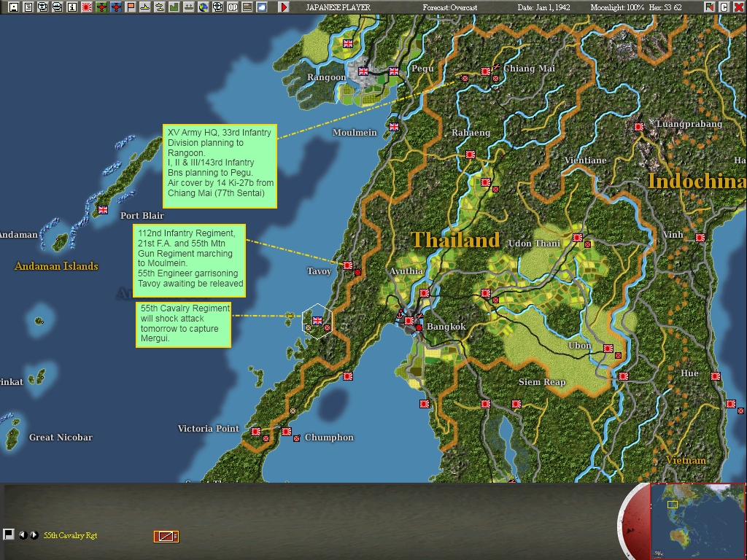The height and width of the screenshot is (560, 747).
Task: Click the world minimap thumbnail
Action: pos(698,521)
